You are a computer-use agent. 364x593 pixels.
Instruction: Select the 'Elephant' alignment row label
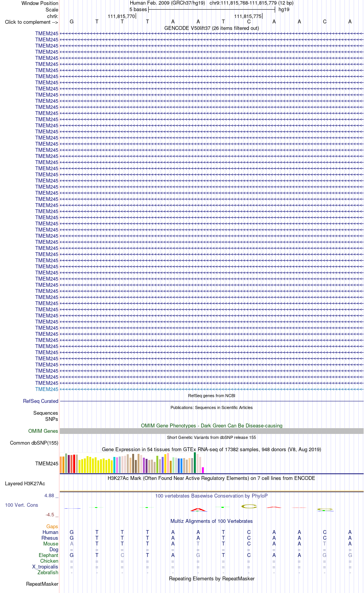49,555
